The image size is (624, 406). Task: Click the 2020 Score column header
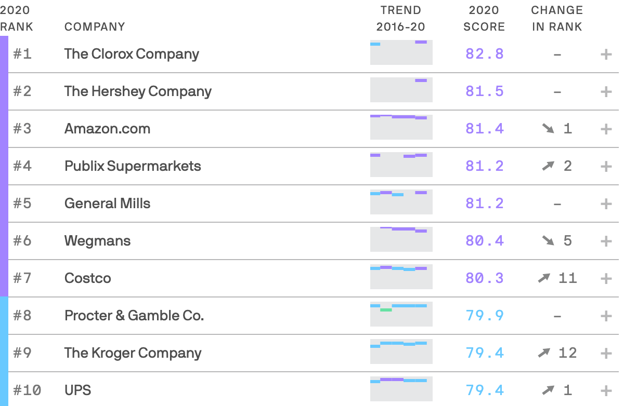pos(484,18)
